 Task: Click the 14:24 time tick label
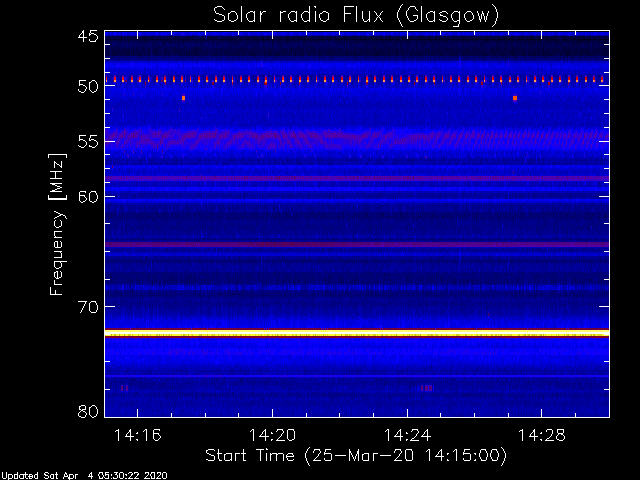point(407,435)
